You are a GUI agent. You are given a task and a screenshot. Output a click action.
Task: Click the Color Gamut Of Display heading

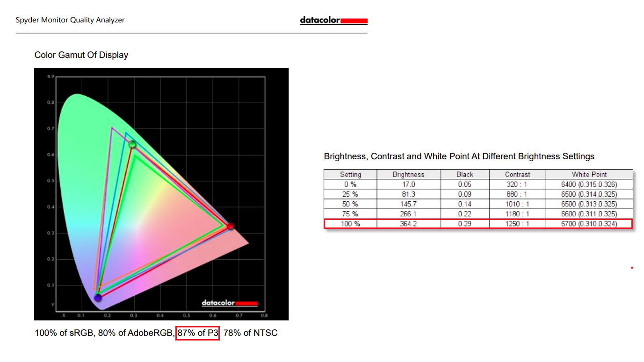(x=81, y=55)
